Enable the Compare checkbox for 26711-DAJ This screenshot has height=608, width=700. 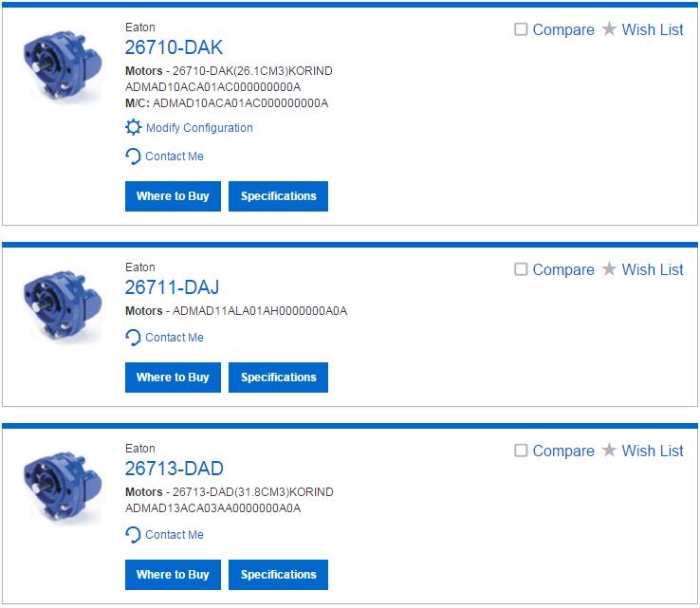click(521, 269)
